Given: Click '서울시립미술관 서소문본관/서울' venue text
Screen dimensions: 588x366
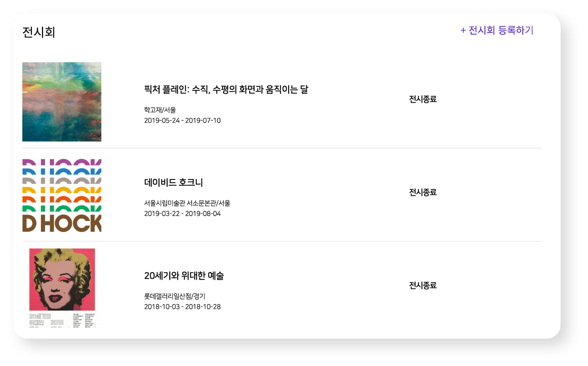Looking at the screenshot, I should pyautogui.click(x=187, y=203).
